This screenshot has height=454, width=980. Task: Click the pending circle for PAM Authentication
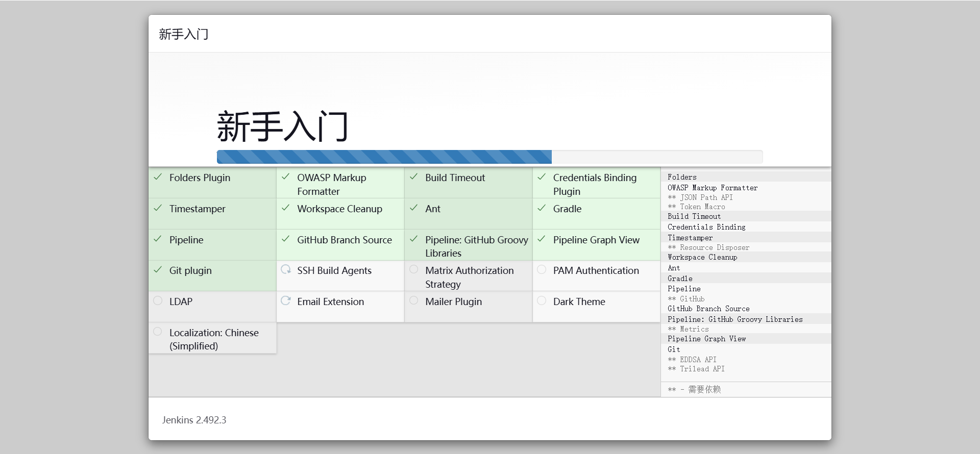[542, 269]
